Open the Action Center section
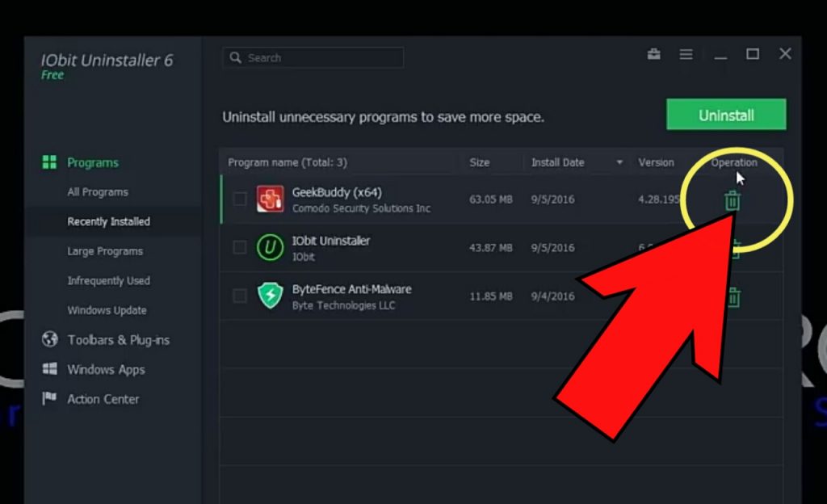827x504 pixels. click(50, 399)
